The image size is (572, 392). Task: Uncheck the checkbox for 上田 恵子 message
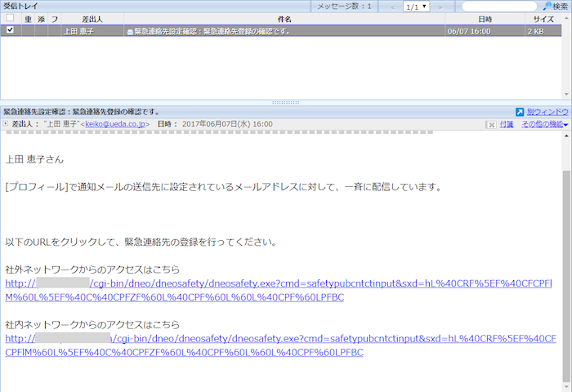10,30
